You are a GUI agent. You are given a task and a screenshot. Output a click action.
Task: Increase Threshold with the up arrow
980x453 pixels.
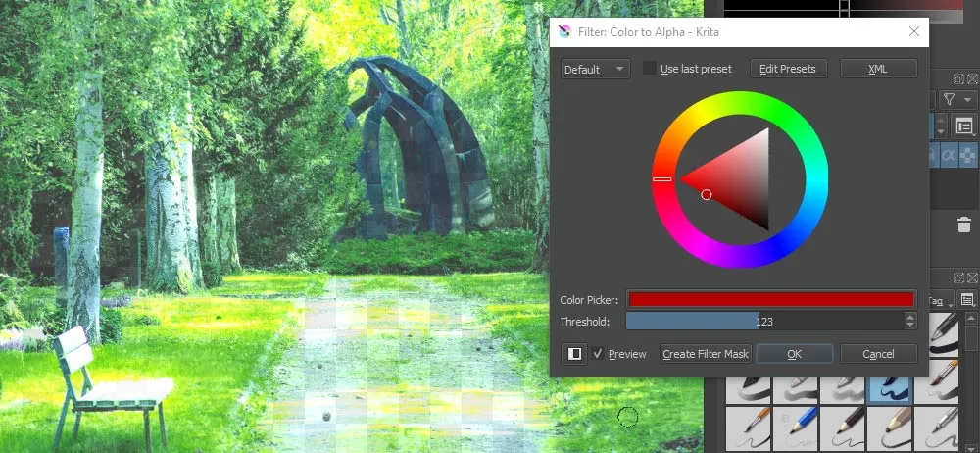pos(910,318)
